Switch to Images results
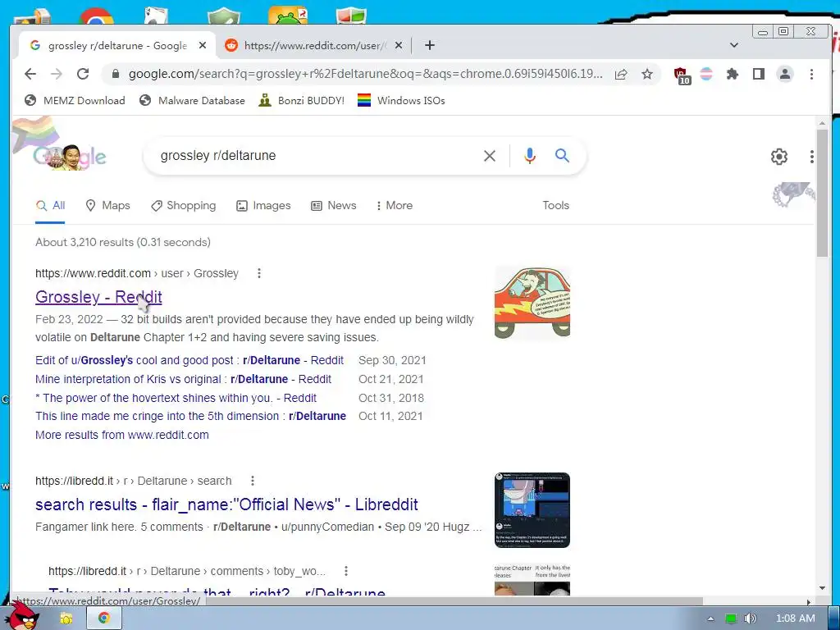Screen dimensions: 840x630 [263, 206]
